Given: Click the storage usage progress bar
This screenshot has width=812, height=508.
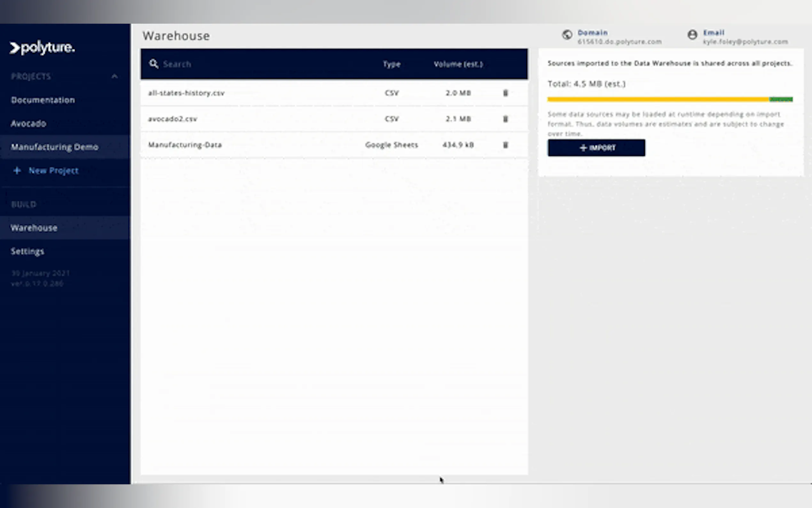Looking at the screenshot, I should click(x=670, y=99).
